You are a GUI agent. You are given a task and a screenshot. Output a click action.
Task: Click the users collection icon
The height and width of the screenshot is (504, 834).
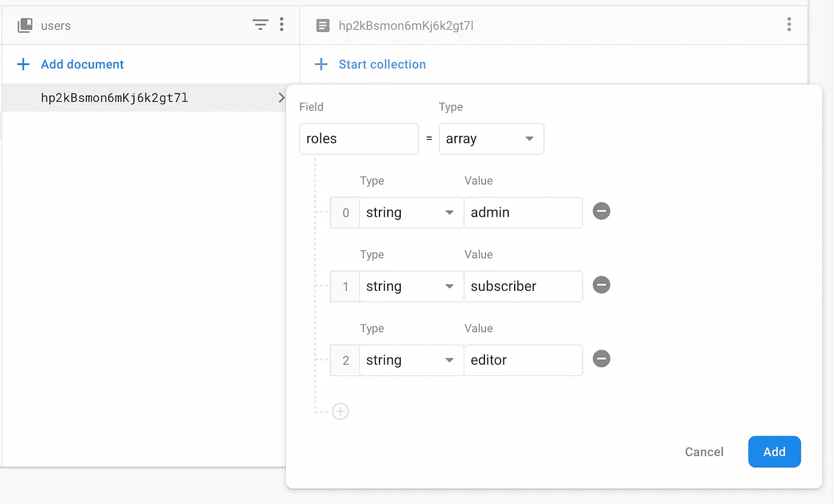(x=25, y=25)
